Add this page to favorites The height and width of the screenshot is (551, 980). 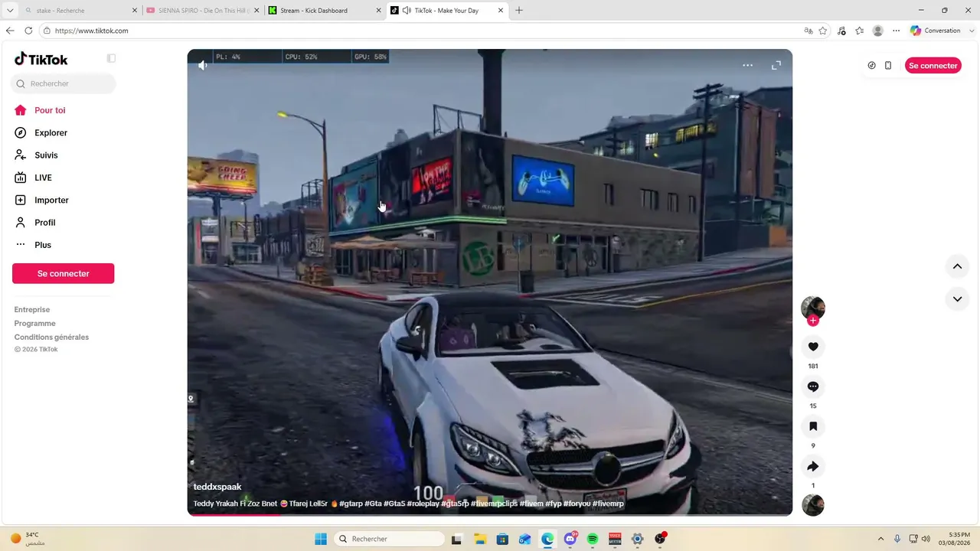coord(823,31)
